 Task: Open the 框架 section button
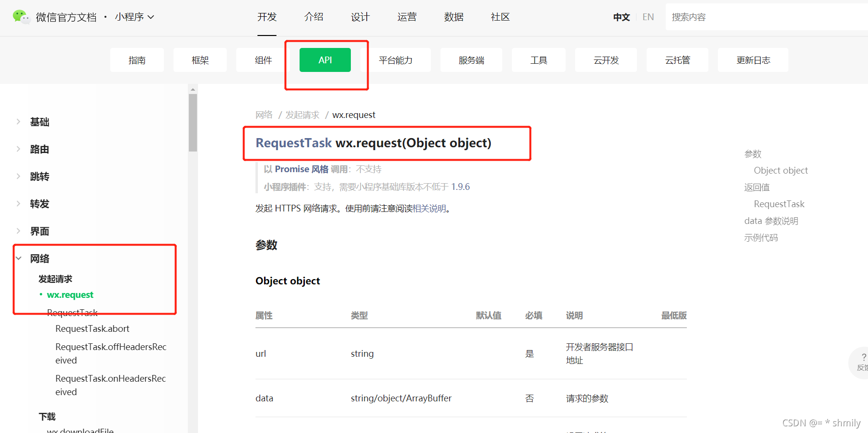[x=200, y=60]
